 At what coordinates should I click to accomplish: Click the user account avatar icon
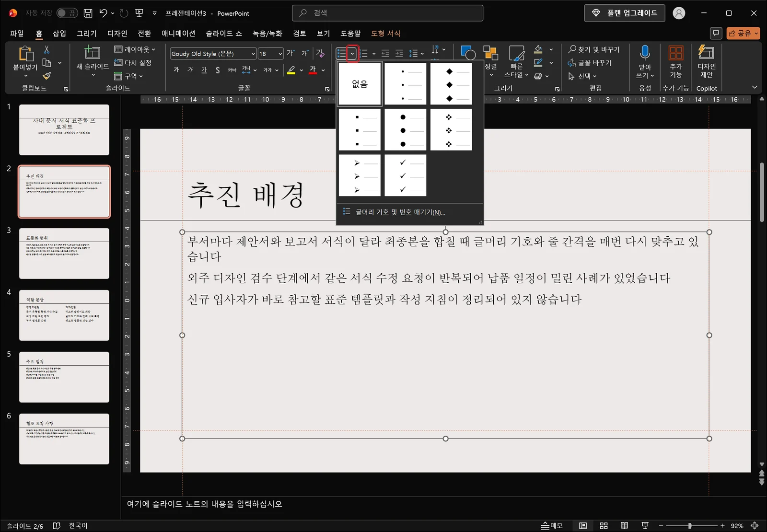pos(679,13)
